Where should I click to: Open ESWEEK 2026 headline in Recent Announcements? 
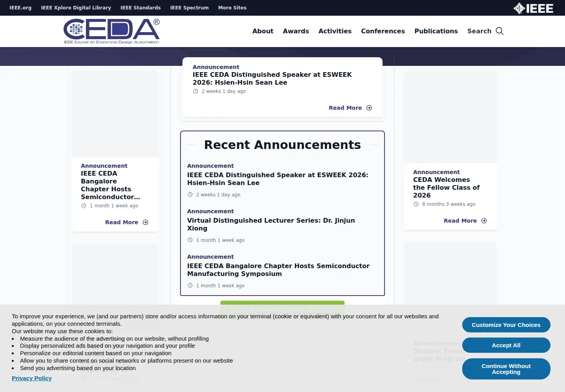coord(278,179)
